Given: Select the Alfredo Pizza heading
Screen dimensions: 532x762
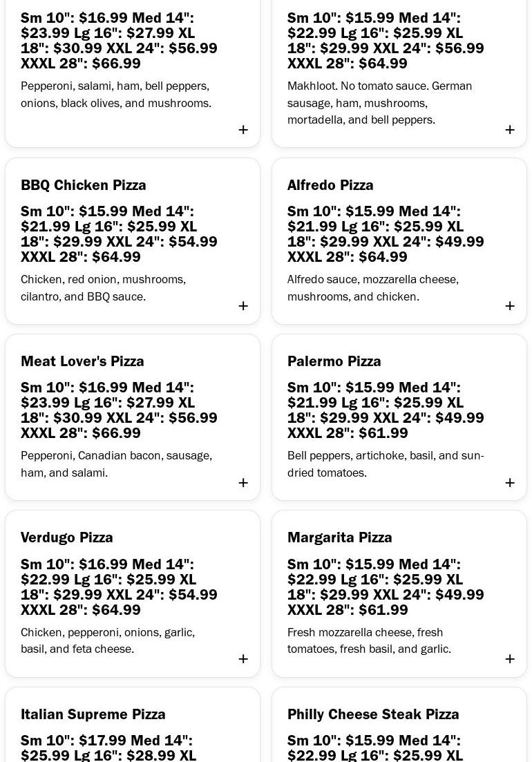Looking at the screenshot, I should [x=330, y=185].
